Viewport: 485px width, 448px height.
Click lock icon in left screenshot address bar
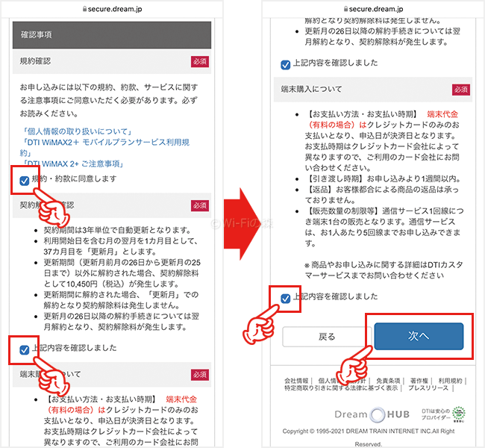coord(85,9)
